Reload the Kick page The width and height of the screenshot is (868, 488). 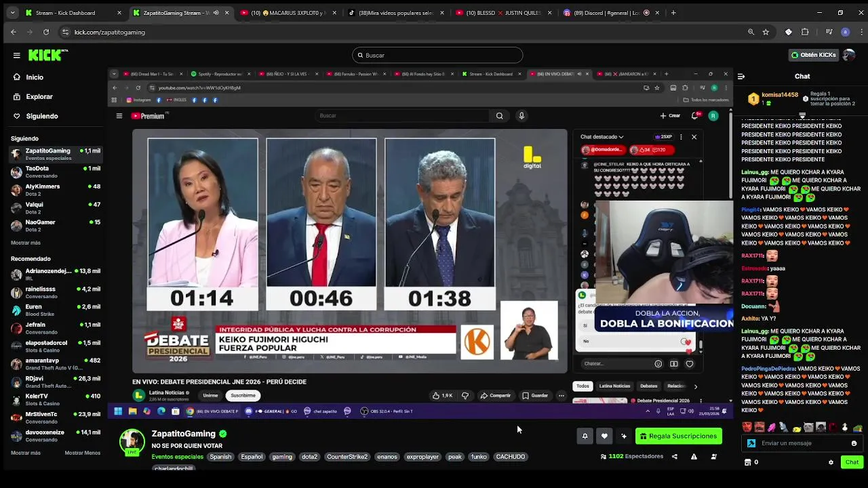(46, 32)
